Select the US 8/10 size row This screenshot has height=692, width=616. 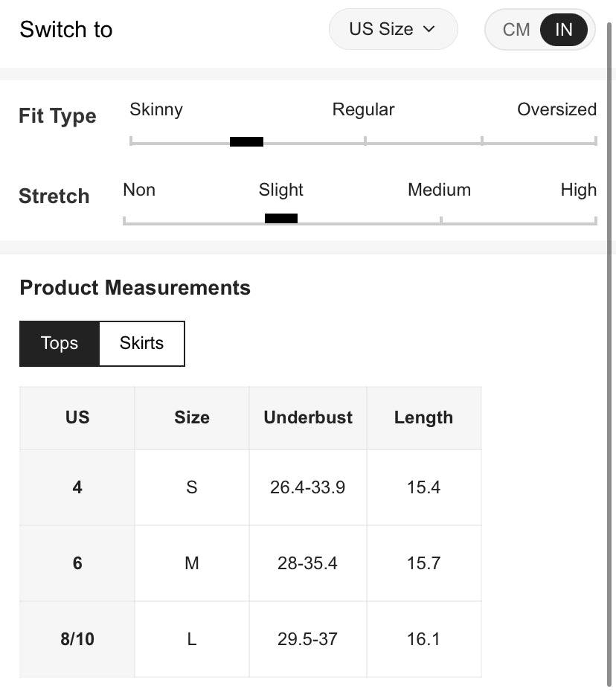click(77, 639)
